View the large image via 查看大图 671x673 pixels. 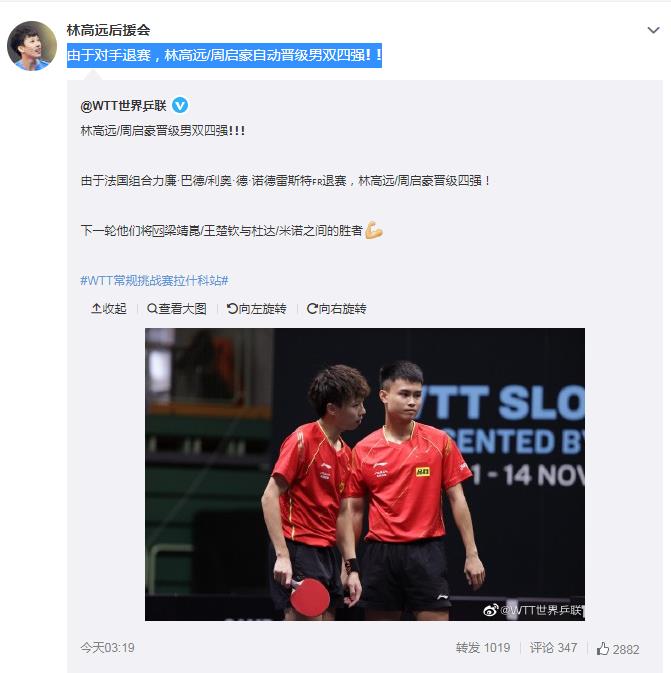[x=176, y=309]
